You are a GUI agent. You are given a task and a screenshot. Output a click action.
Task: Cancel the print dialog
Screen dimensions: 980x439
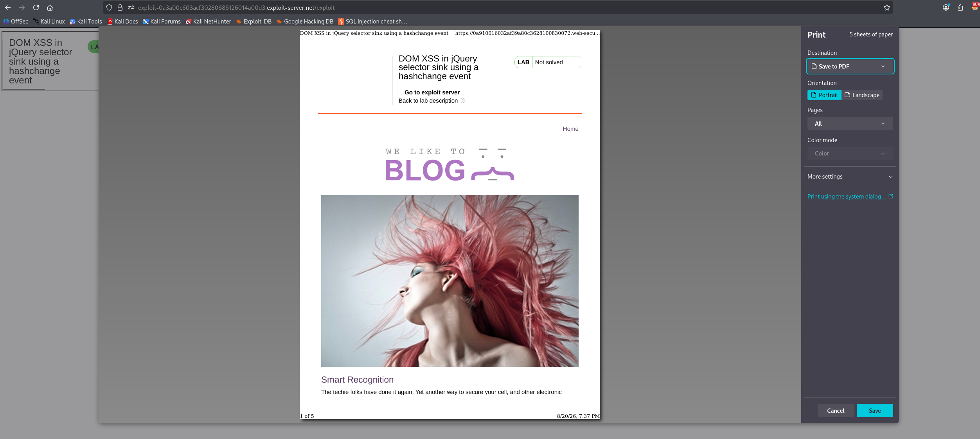[835, 410]
